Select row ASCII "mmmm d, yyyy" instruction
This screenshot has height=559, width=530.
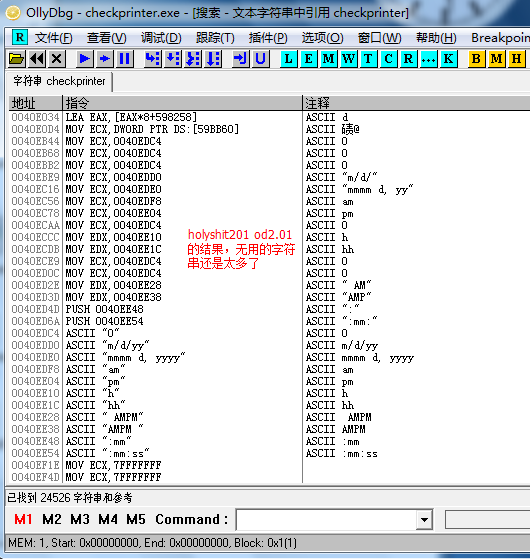tap(269, 357)
